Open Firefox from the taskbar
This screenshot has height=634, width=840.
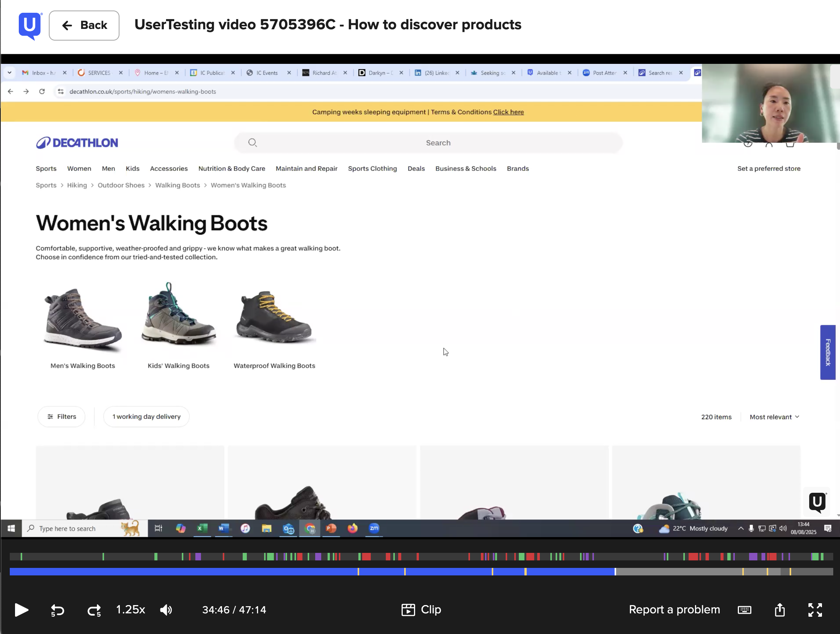pos(352,528)
